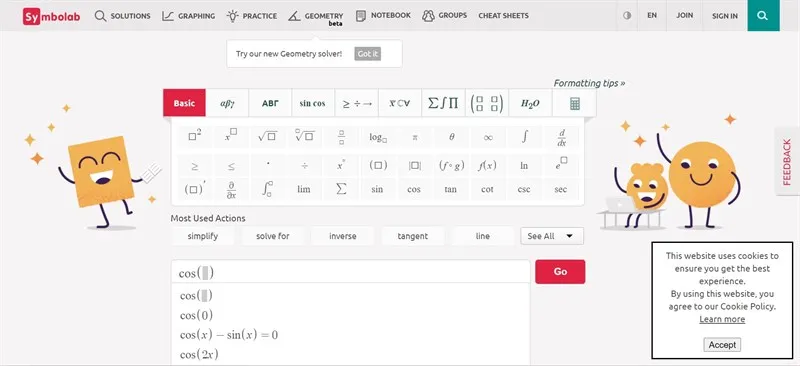Click the teal search magnifier button
The width and height of the screenshot is (800, 366).
pyautogui.click(x=763, y=15)
